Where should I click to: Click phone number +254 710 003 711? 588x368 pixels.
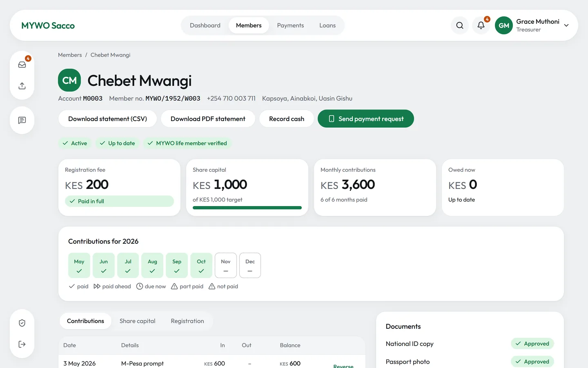point(231,98)
